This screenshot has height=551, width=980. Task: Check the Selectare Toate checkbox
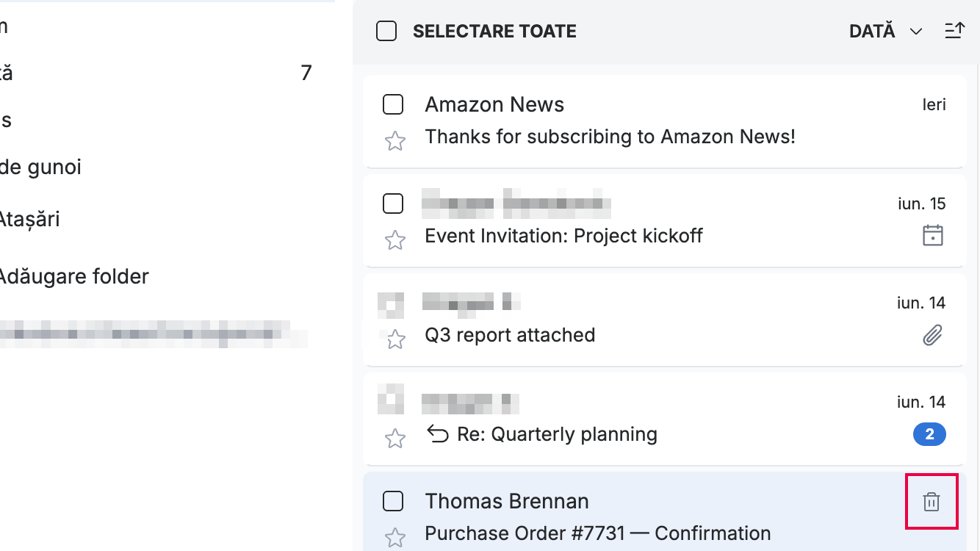tap(386, 32)
